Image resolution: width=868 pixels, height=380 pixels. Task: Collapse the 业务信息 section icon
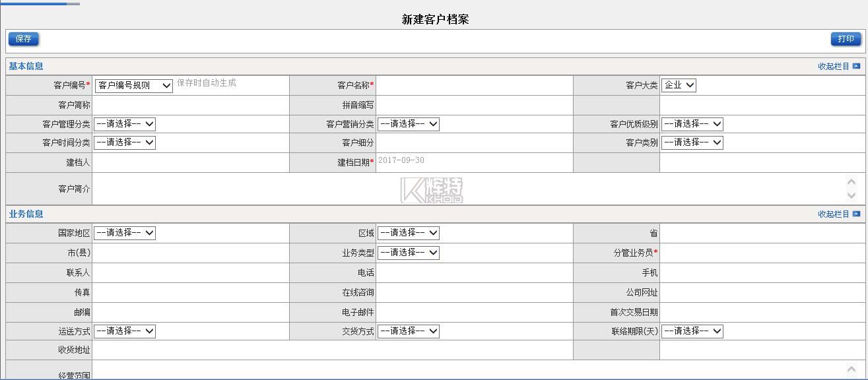(x=856, y=214)
